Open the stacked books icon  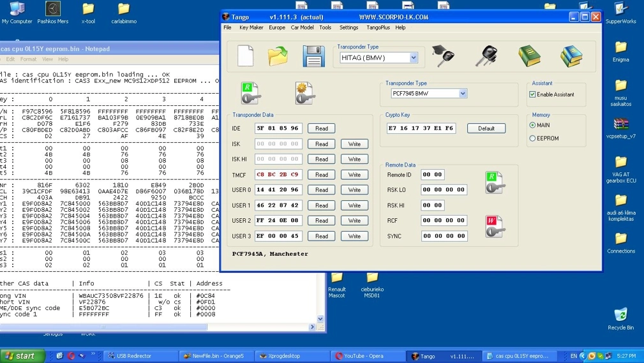571,56
